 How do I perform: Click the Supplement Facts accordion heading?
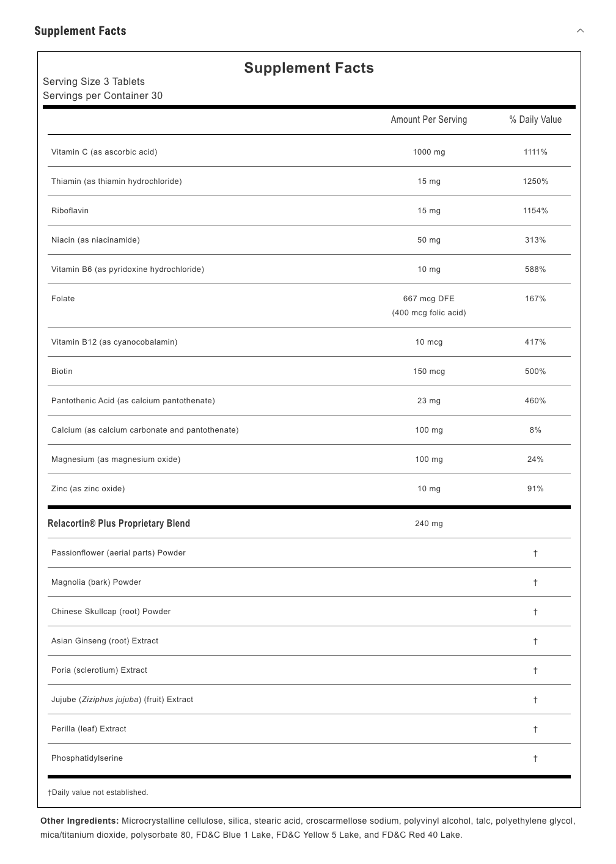tap(80, 31)
